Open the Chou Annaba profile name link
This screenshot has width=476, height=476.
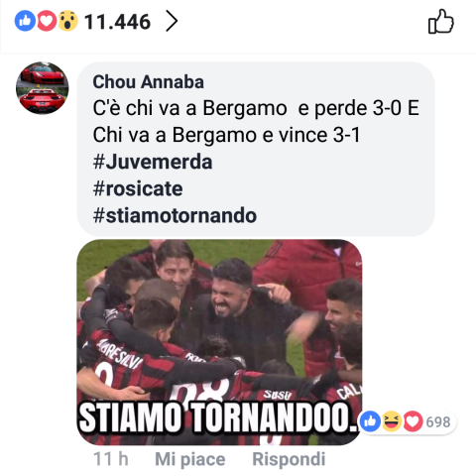pos(148,81)
